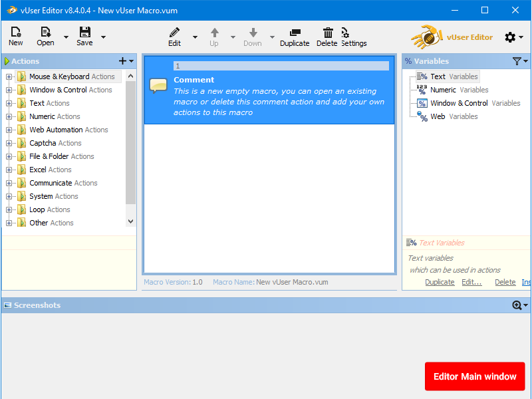
Task: Expand the Window & Control Actions node
Action: tap(9, 90)
